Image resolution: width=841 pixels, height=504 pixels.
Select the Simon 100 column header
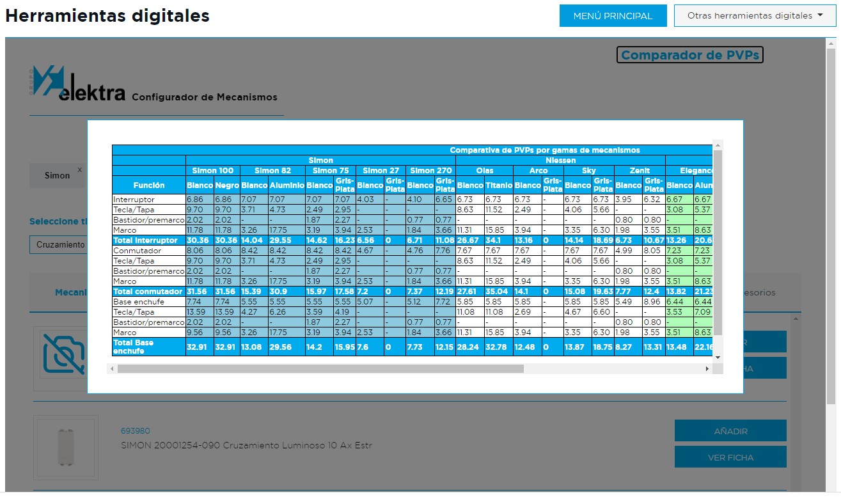213,171
